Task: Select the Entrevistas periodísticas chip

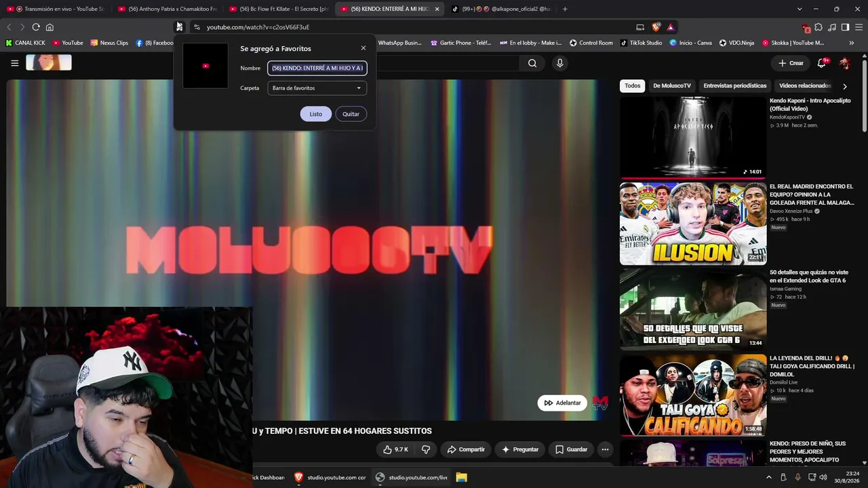Action: pos(735,86)
